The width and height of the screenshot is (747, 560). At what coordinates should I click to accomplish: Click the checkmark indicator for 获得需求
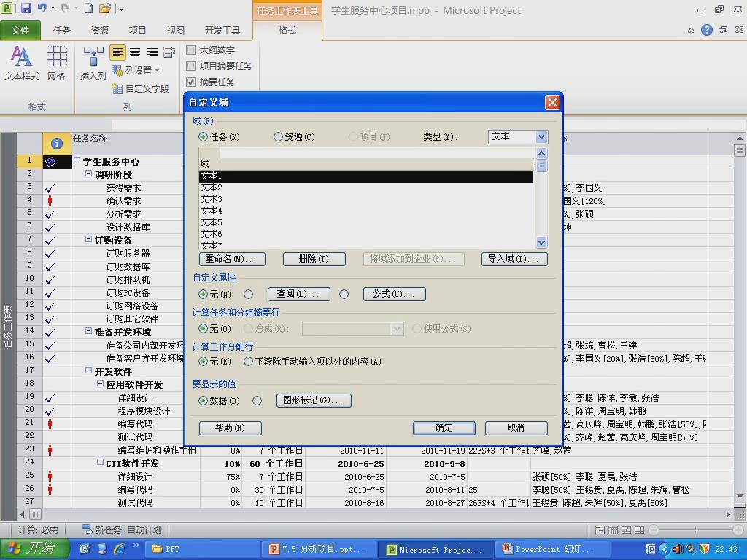(x=50, y=188)
